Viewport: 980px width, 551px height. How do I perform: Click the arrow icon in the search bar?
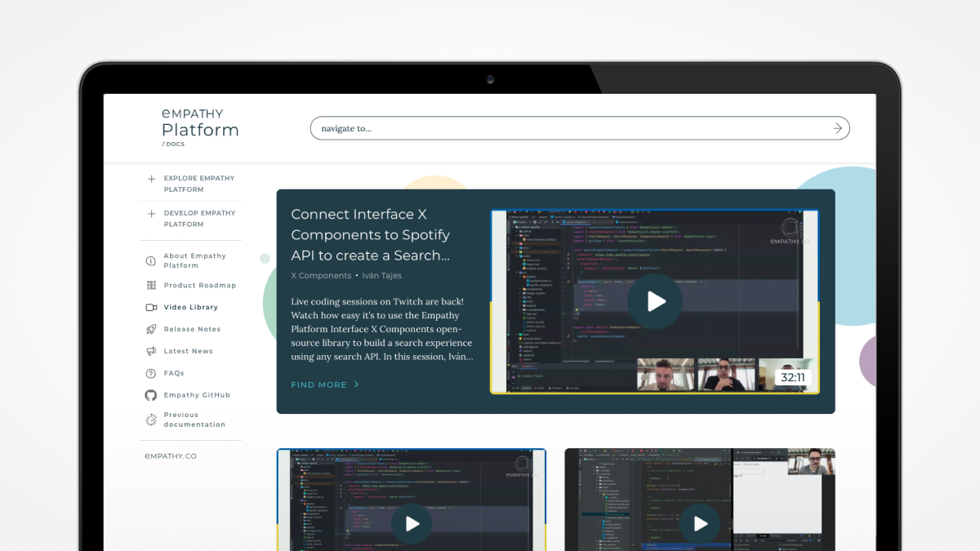837,128
